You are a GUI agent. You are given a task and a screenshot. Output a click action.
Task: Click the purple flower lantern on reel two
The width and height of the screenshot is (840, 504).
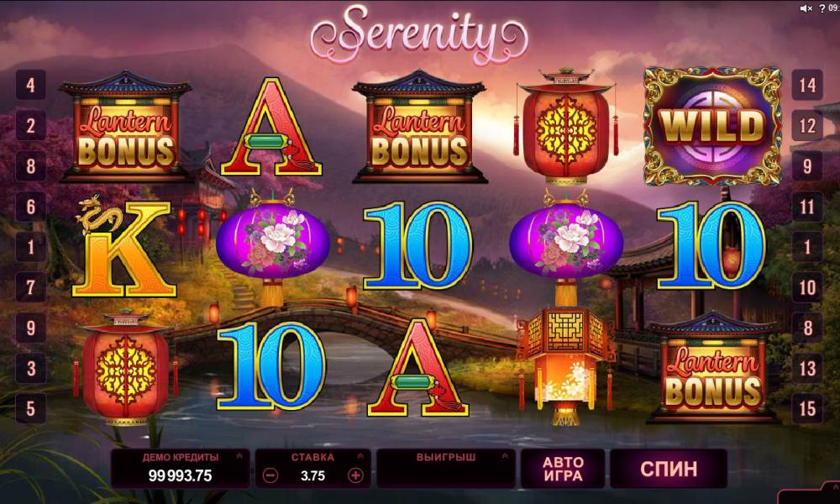(x=273, y=246)
